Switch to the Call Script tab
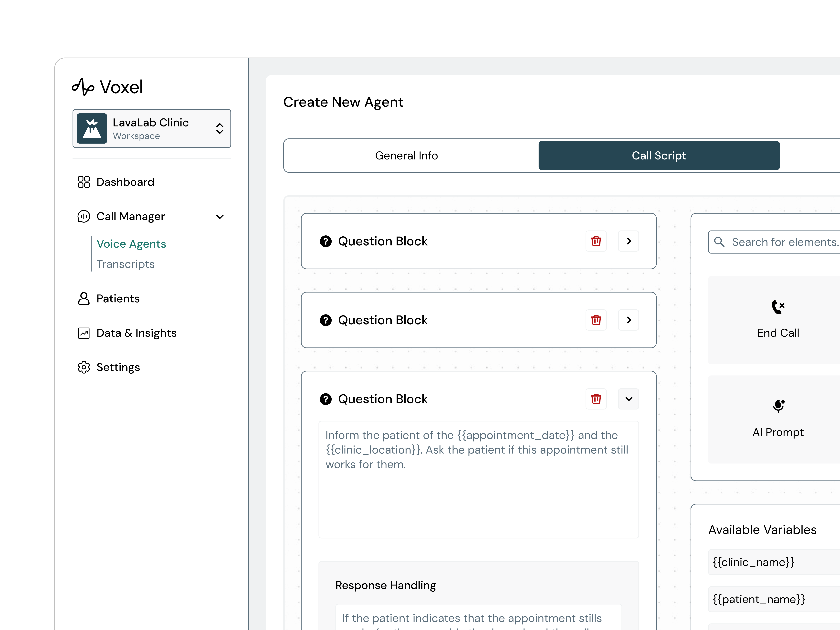This screenshot has width=840, height=630. pyautogui.click(x=659, y=156)
